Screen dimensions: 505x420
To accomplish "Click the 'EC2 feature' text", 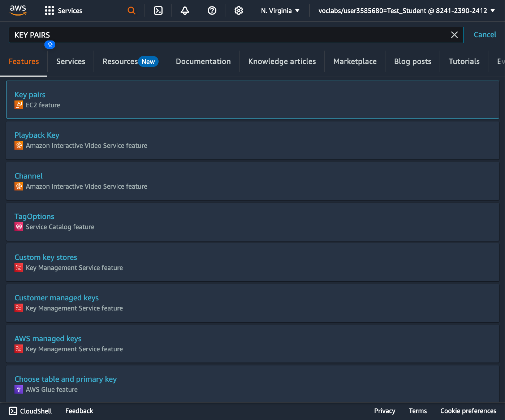I will tap(43, 105).
